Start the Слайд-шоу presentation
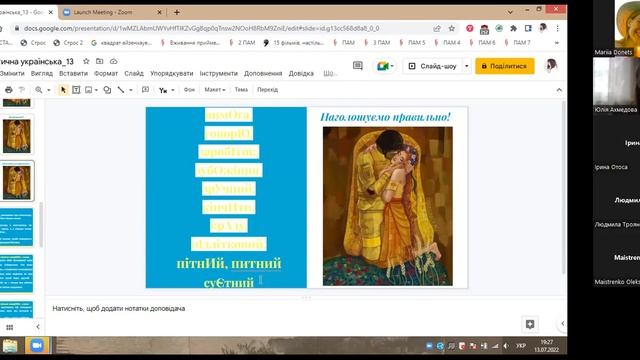 (x=433, y=66)
